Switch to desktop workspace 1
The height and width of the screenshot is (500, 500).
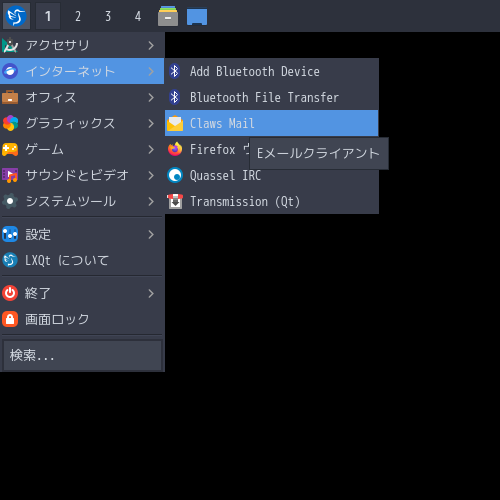(48, 16)
